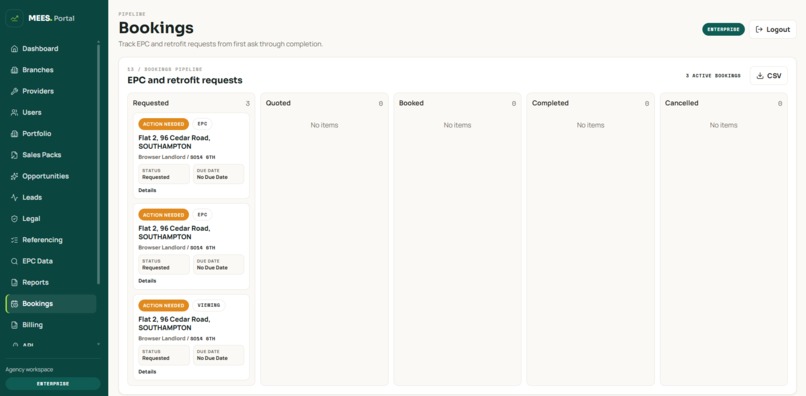Click the download icon on the CSV button
This screenshot has height=396, width=806.
click(760, 76)
